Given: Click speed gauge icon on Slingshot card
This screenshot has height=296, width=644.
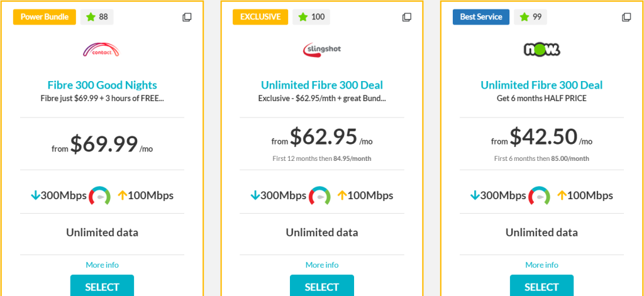Looking at the screenshot, I should pyautogui.click(x=320, y=195).
